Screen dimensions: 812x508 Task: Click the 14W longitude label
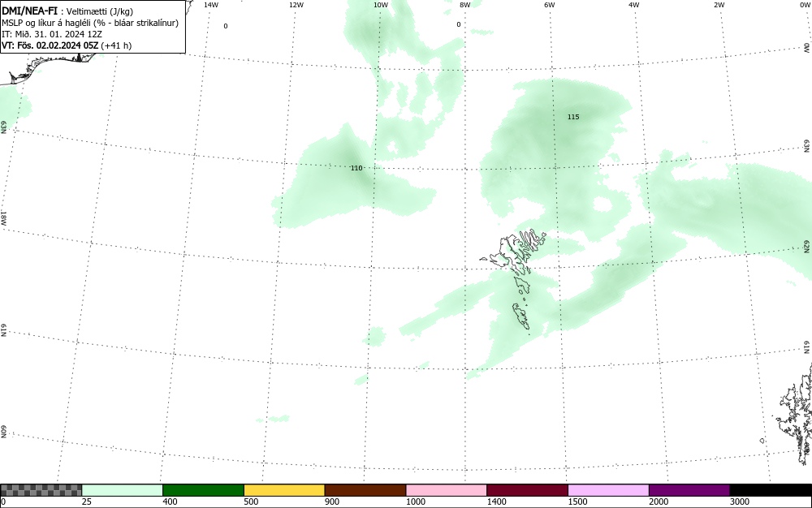[211, 5]
